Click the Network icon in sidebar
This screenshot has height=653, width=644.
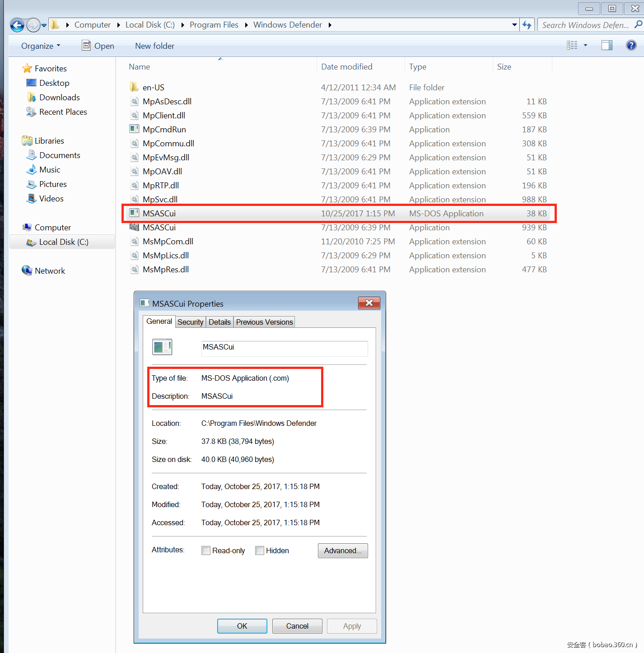27,271
